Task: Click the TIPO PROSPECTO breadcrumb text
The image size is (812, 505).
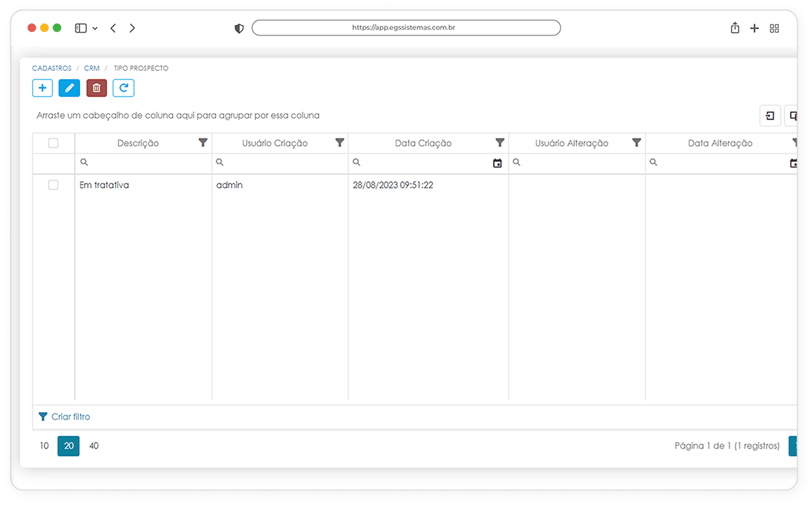Action: pos(141,68)
